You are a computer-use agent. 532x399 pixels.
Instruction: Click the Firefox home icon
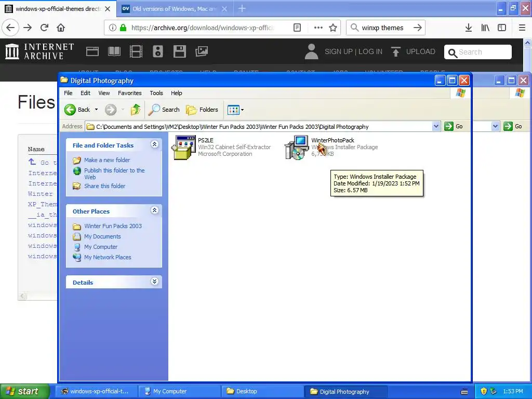(x=61, y=28)
